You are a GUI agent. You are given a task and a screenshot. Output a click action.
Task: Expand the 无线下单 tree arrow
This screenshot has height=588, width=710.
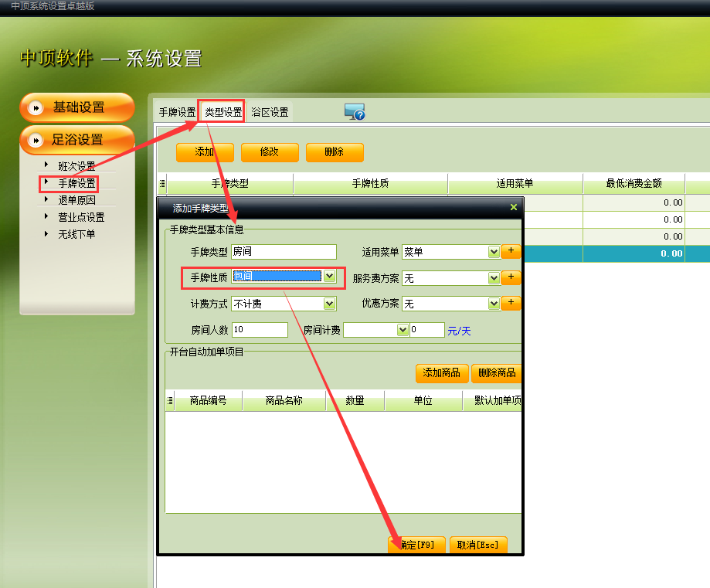pyautogui.click(x=46, y=234)
